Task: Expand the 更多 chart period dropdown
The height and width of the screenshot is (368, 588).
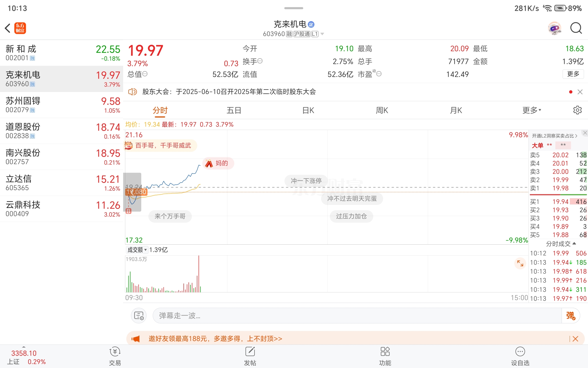Action: 532,110
